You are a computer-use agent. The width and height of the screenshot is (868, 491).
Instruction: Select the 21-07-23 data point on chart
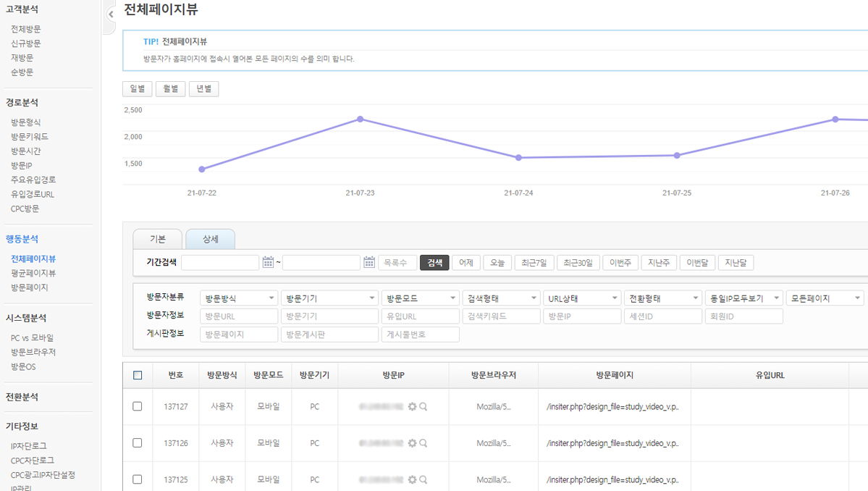point(360,119)
